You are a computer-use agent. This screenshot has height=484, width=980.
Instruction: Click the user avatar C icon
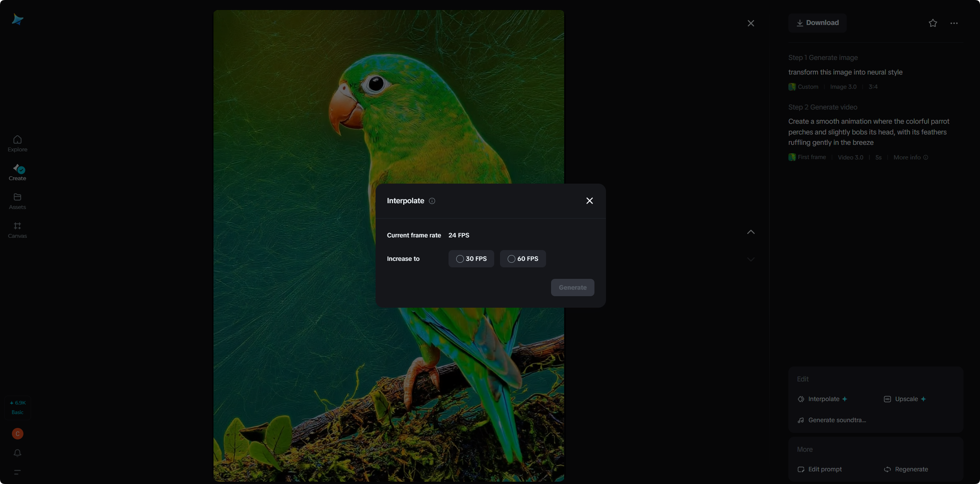pos(17,434)
